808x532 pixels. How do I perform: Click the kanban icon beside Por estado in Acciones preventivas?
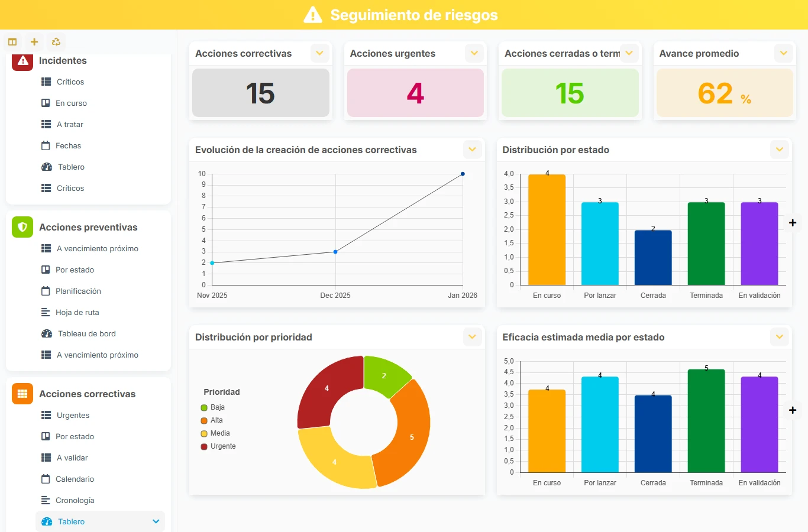tap(46, 270)
